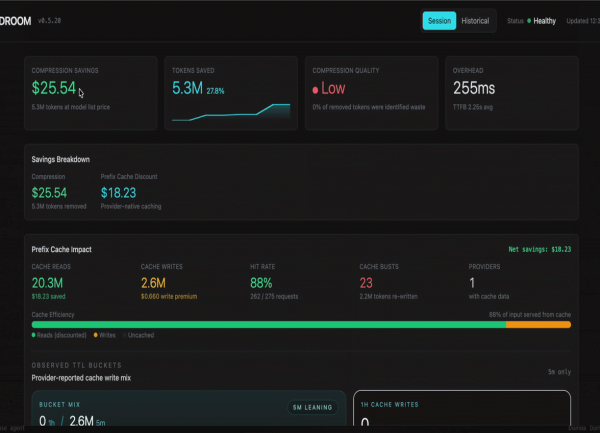Image resolution: width=600 pixels, height=433 pixels.
Task: Switch to the Session view tab
Action: [x=439, y=21]
